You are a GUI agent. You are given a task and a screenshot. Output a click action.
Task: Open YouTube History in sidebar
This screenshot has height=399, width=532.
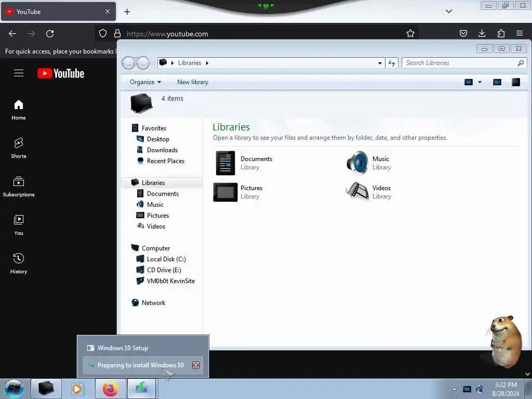click(19, 263)
